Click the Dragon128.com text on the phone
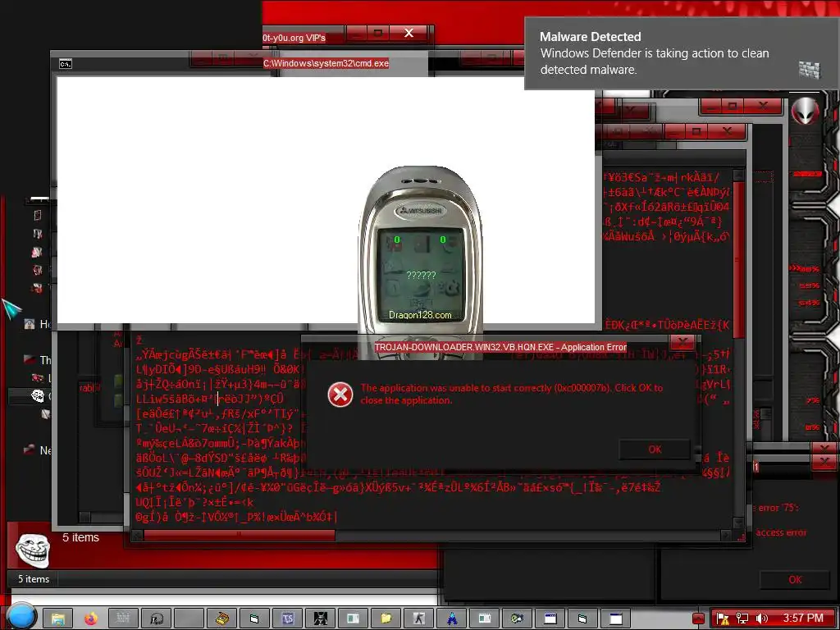 coord(420,315)
